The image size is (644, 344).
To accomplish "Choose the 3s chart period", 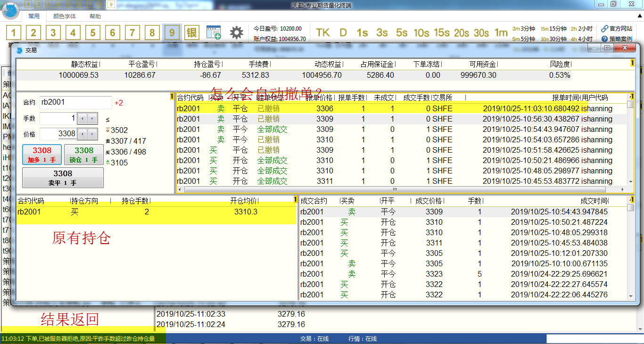I will coord(382,33).
